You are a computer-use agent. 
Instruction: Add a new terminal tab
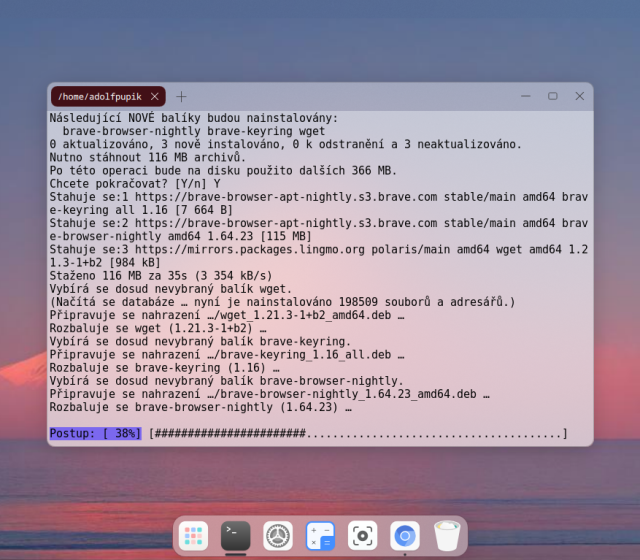(x=181, y=97)
